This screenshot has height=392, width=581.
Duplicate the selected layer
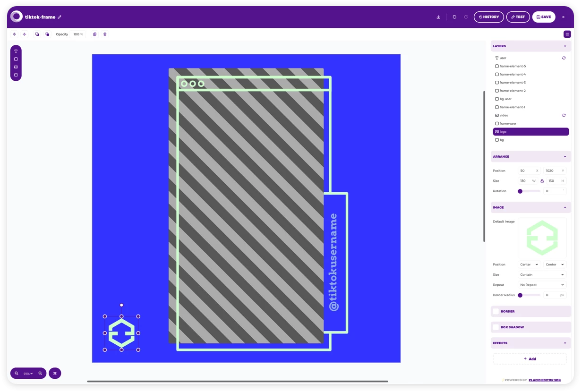94,34
